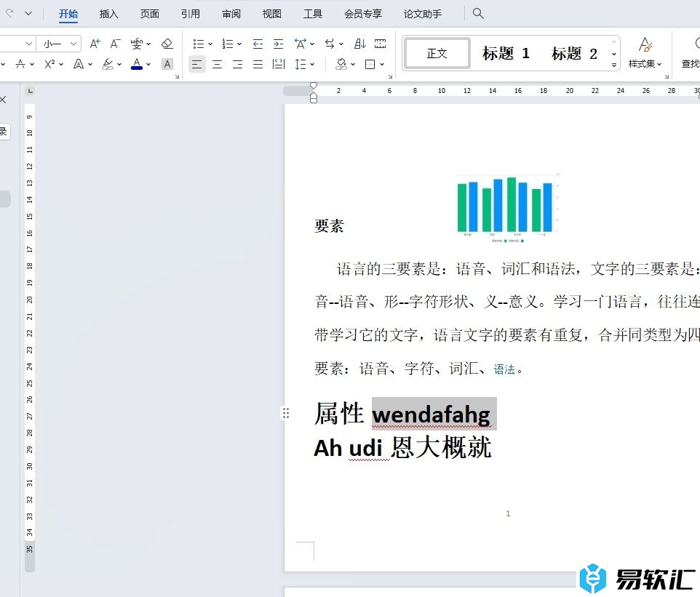Viewport: 700px width, 597px height.
Task: Clear formatting with the eraser icon
Action: (x=167, y=44)
